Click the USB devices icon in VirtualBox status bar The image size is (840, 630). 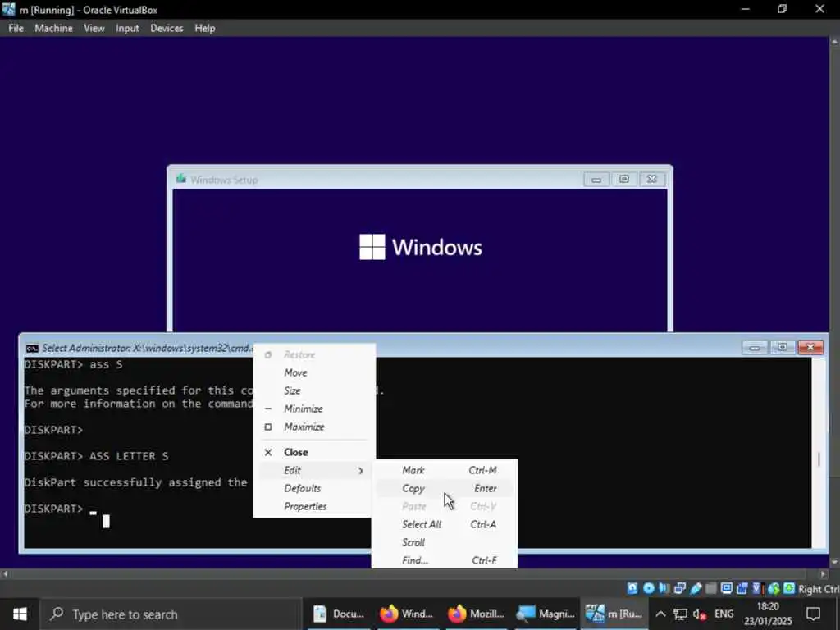click(696, 588)
